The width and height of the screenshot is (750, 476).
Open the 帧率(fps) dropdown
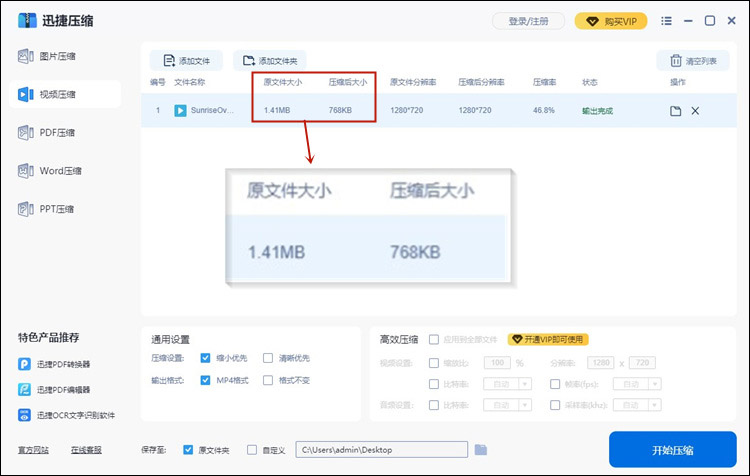click(x=637, y=384)
